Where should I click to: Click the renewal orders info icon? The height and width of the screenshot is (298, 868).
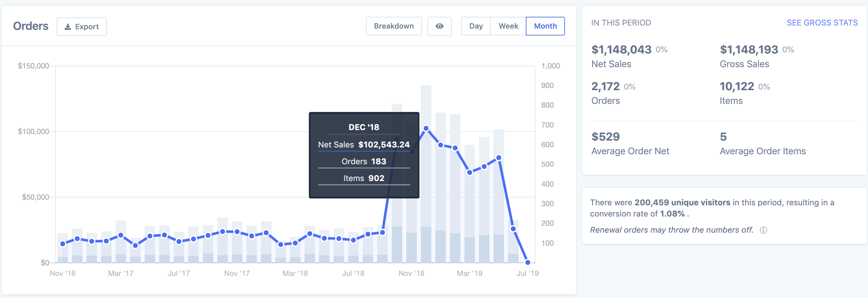point(763,230)
